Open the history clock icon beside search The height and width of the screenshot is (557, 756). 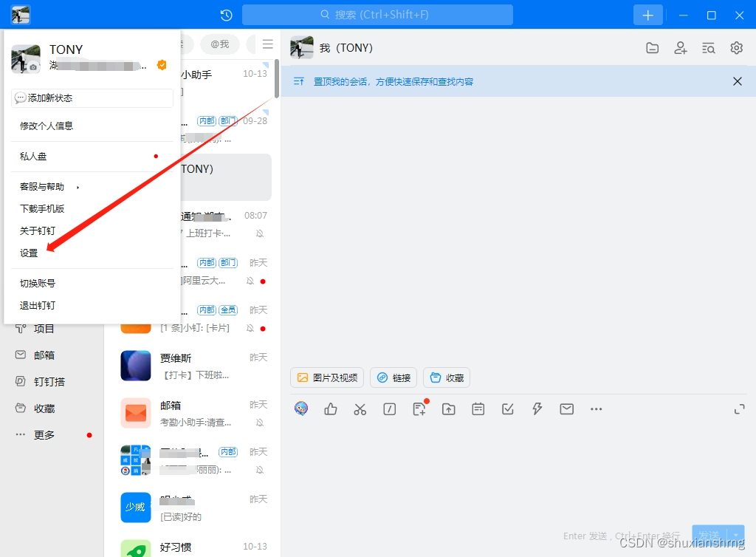[x=226, y=15]
